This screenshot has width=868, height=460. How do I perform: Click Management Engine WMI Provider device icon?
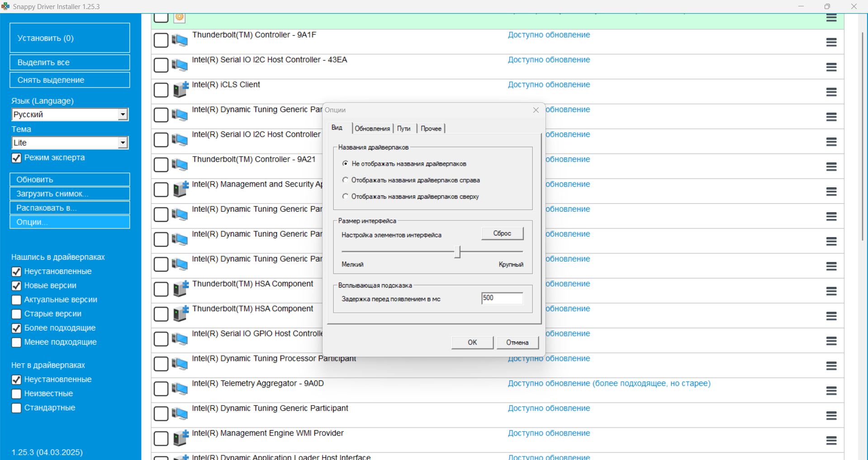180,438
